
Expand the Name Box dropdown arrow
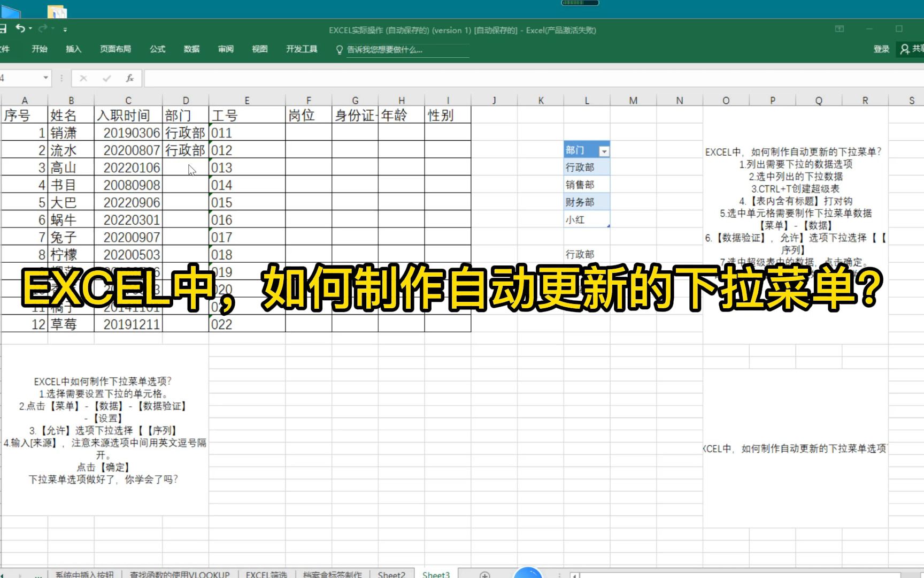(x=45, y=78)
